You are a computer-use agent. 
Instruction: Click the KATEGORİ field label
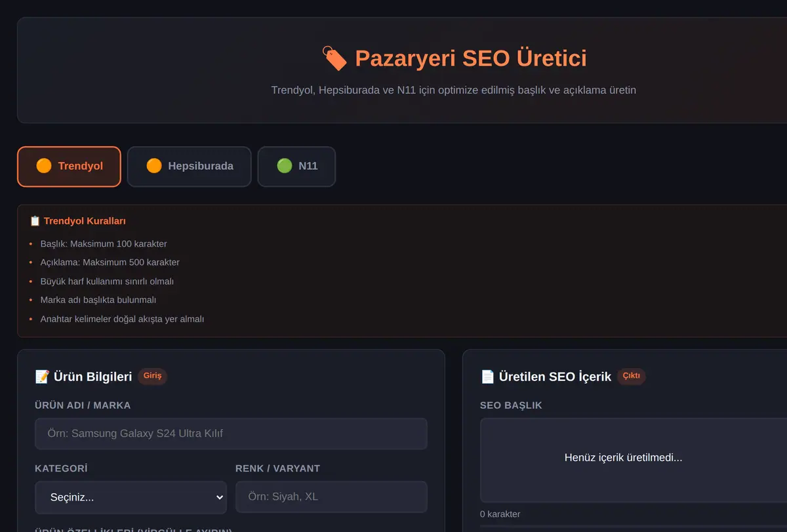click(x=61, y=468)
